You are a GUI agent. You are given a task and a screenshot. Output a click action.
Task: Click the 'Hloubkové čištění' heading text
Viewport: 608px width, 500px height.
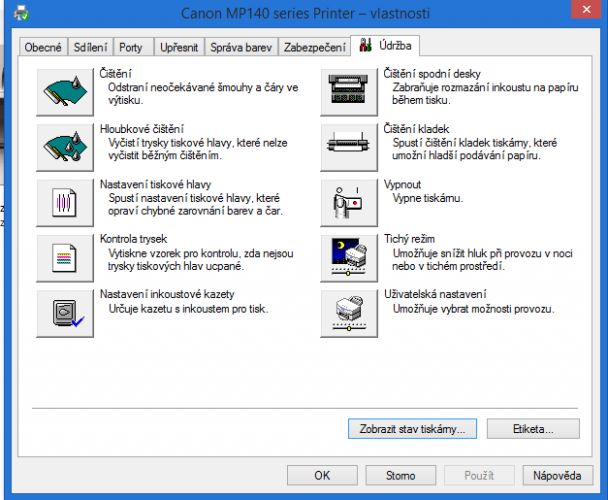[x=142, y=129]
